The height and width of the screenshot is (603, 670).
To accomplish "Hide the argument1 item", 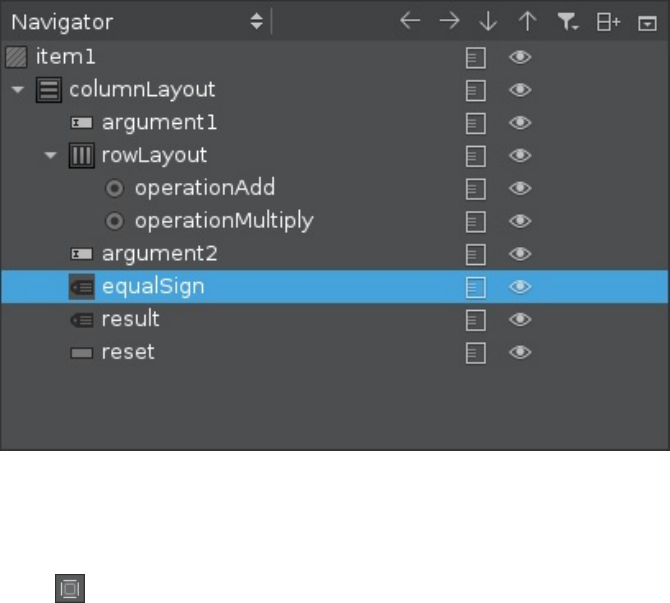I will click(520, 123).
